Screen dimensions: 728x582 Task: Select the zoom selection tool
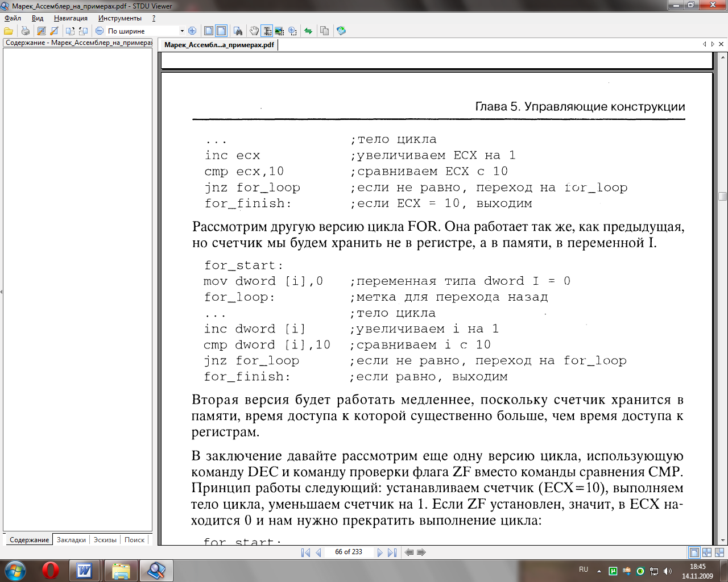292,31
